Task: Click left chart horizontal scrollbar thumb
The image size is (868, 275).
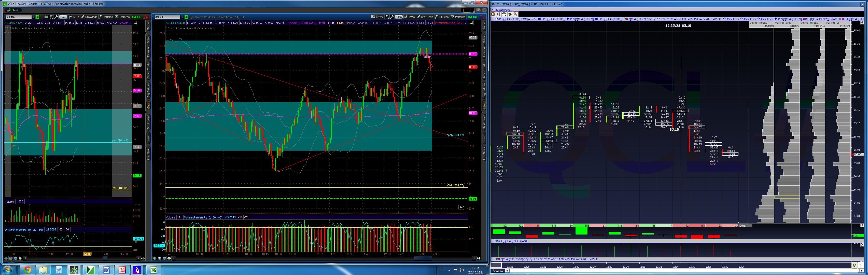Action: 105,258
